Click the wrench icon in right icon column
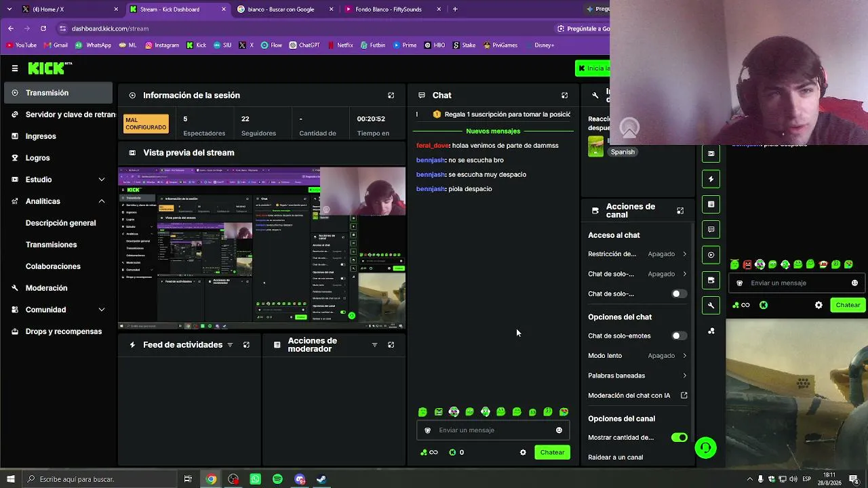This screenshot has height=488, width=868. [711, 305]
